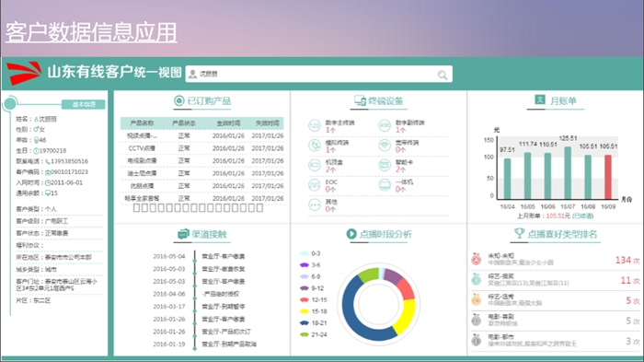Click the 月账单 bill icon
Viewport: 644px width, 362px height.
tap(540, 99)
